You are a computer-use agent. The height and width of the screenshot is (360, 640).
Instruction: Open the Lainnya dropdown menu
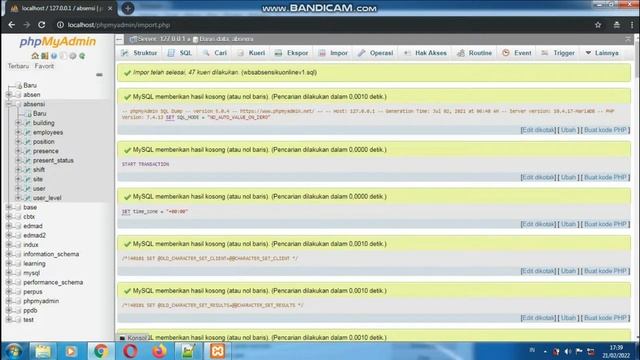602,53
